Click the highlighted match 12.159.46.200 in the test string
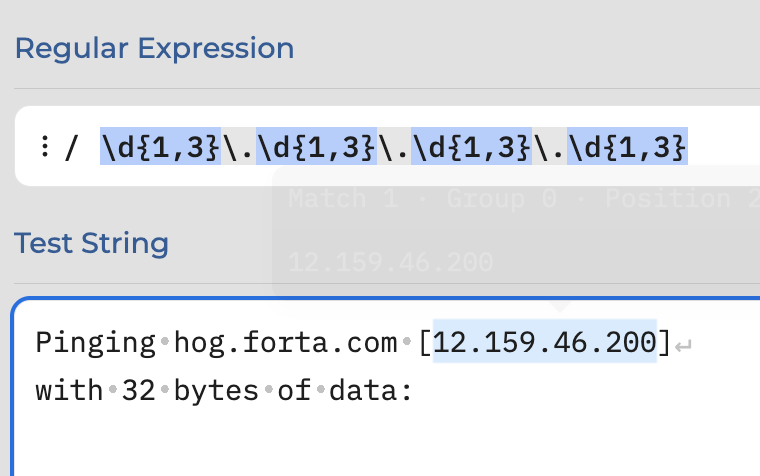Image resolution: width=760 pixels, height=476 pixels. [544, 341]
